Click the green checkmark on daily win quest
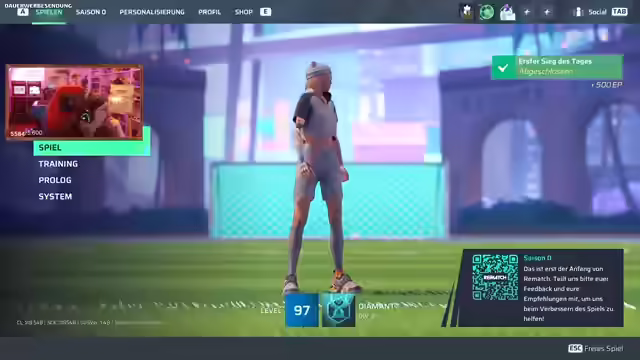 click(x=503, y=67)
